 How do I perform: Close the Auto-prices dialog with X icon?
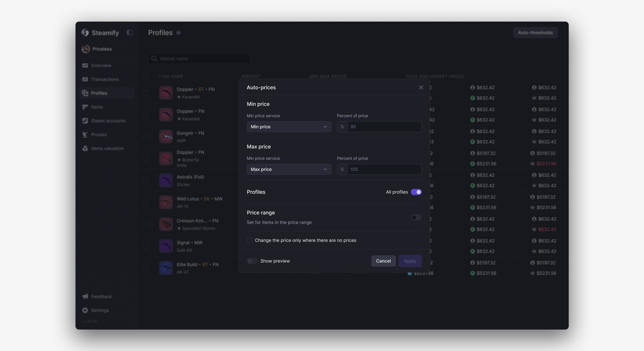tap(421, 87)
